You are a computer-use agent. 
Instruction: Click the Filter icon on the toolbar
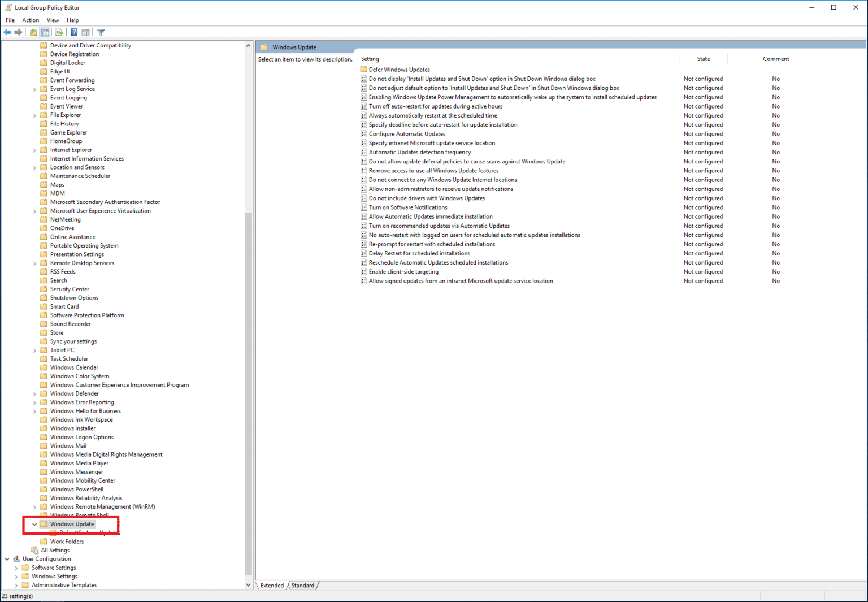click(x=101, y=32)
